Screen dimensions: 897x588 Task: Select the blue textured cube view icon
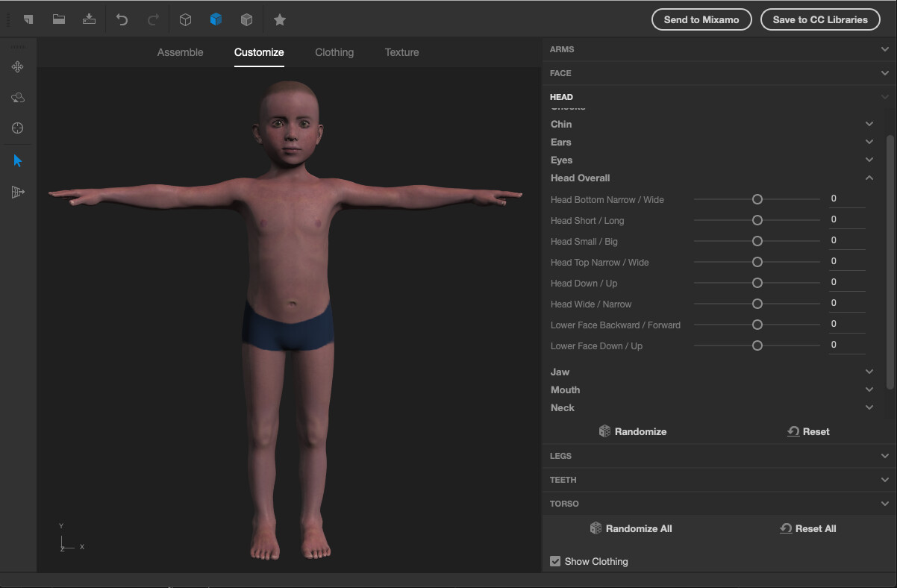(x=216, y=19)
